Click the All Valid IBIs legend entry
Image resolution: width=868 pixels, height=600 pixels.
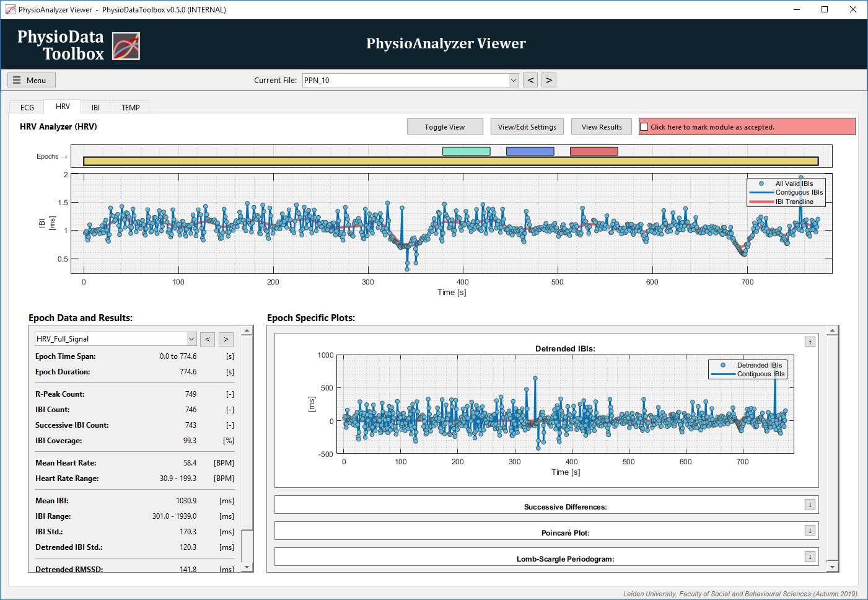[794, 183]
